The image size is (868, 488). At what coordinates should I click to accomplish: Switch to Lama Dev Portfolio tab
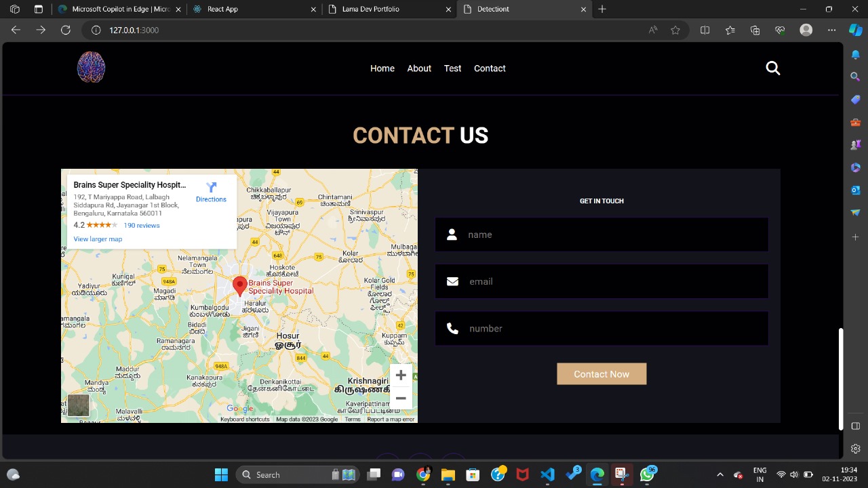click(389, 9)
